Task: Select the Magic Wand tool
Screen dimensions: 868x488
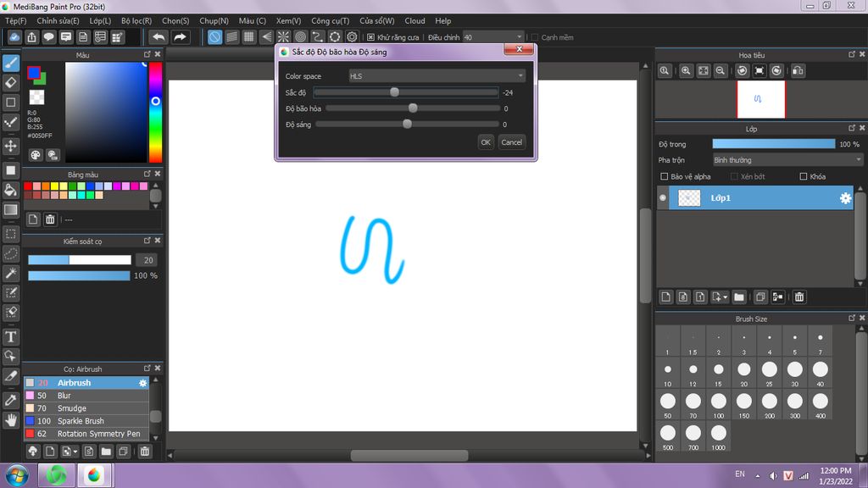Action: (x=10, y=274)
